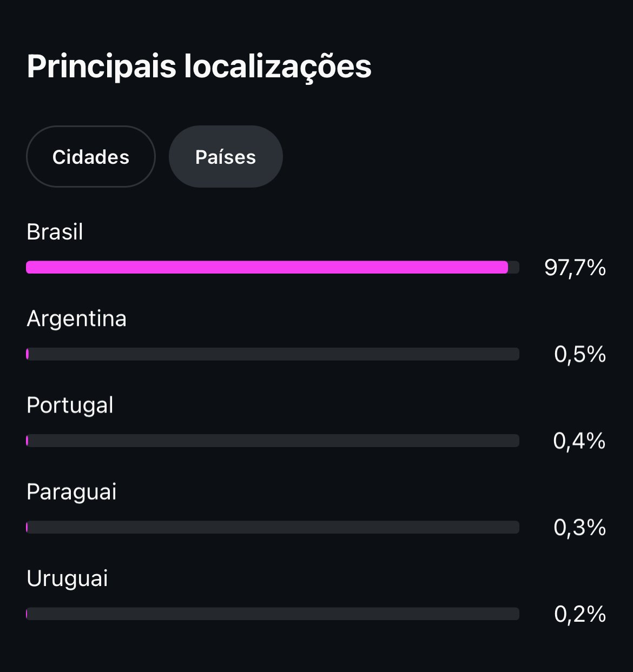The height and width of the screenshot is (672, 633).
Task: Click the 0,3% percentage value
Action: (x=580, y=528)
